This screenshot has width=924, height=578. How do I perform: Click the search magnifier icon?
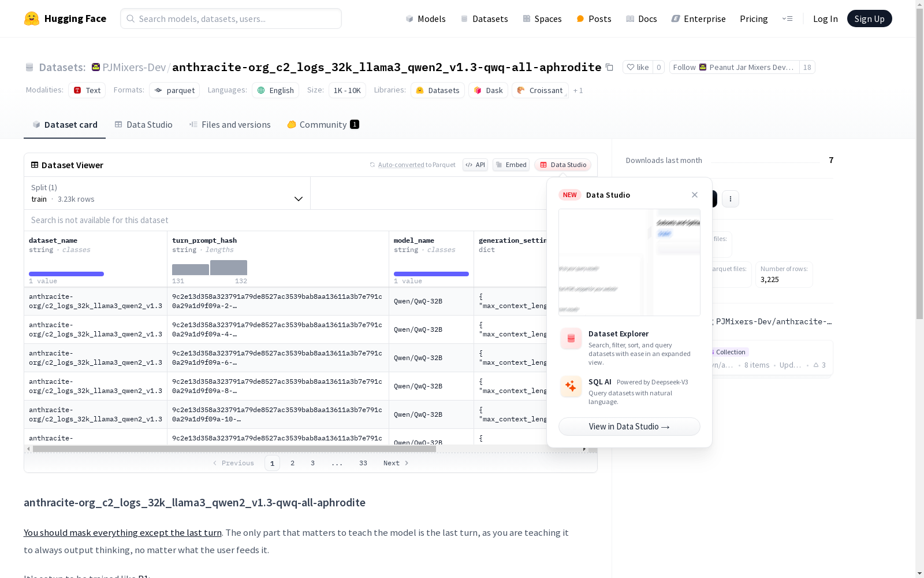(131, 18)
